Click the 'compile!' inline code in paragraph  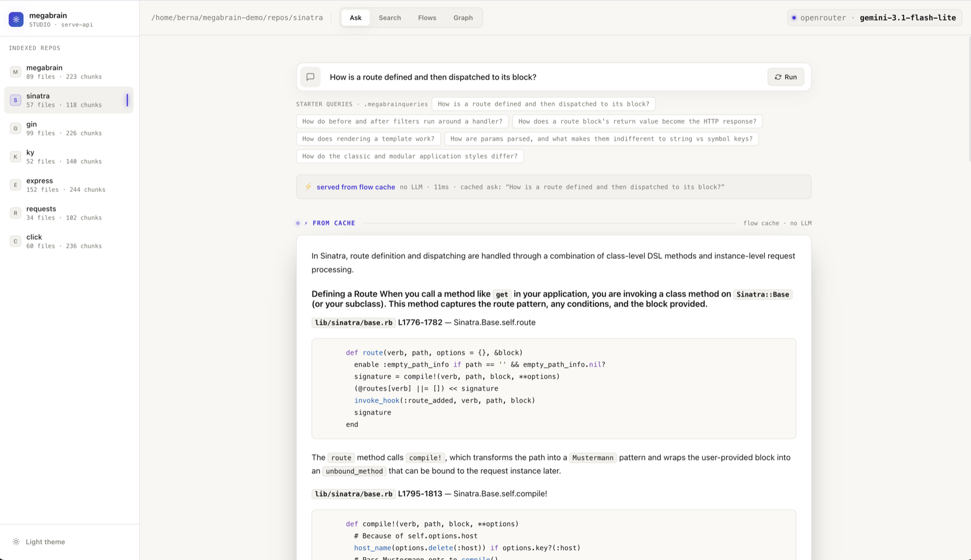pos(425,457)
